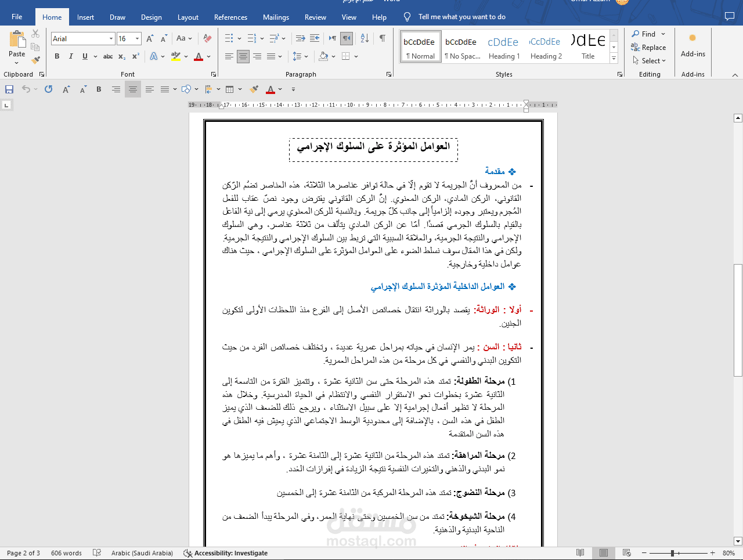Click the Paste clipboard icon
Image resolution: width=743 pixels, height=560 pixels.
pyautogui.click(x=17, y=39)
